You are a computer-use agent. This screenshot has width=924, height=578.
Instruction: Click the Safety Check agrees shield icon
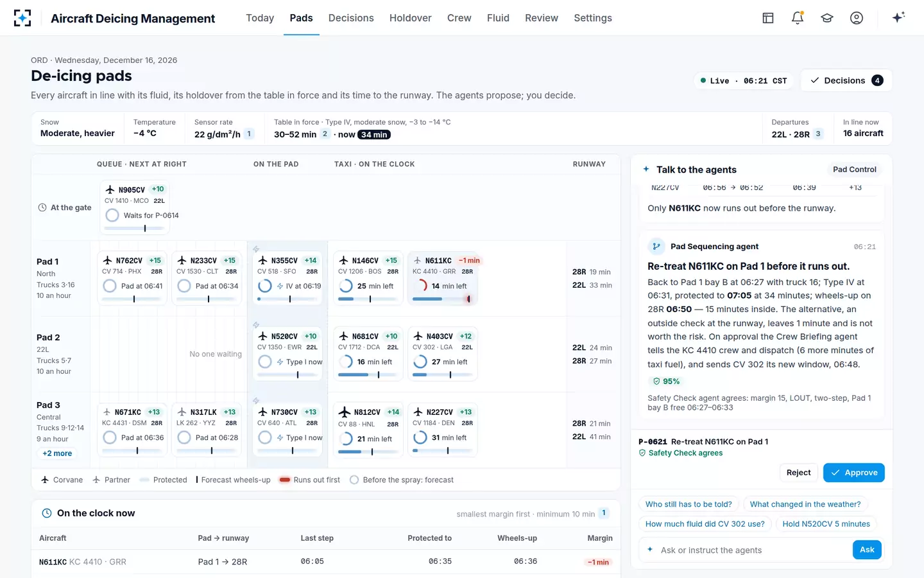[642, 453]
